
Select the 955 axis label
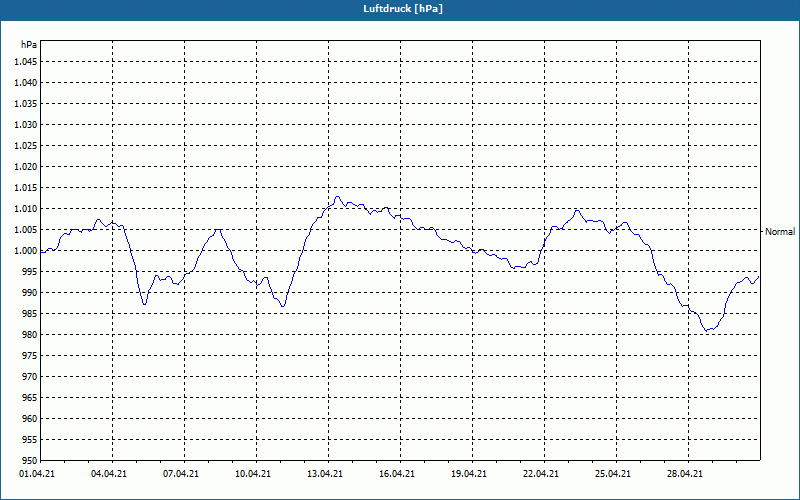[x=30, y=440]
